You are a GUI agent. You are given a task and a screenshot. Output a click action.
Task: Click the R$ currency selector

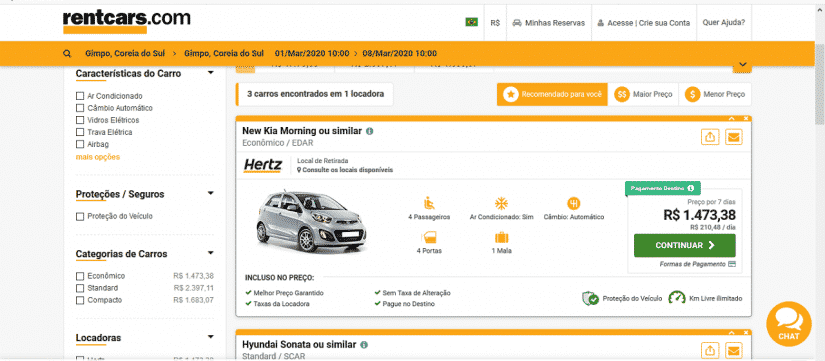click(x=495, y=23)
